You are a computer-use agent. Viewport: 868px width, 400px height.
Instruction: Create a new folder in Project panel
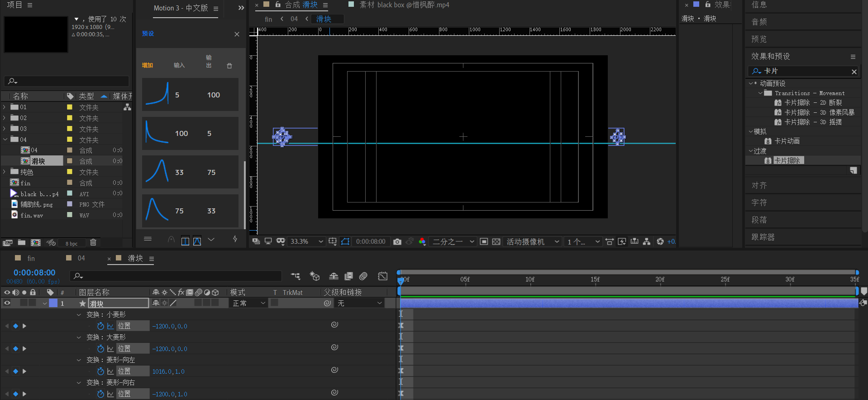tap(21, 243)
